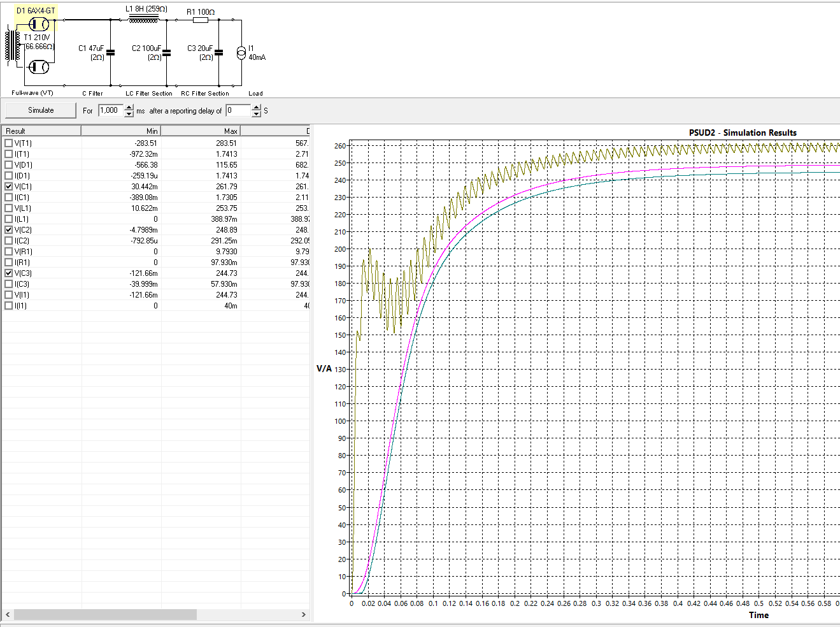Click the results table horizontal scrollbar thumb
Viewport: 840px width, 627px height.
pyautogui.click(x=105, y=615)
